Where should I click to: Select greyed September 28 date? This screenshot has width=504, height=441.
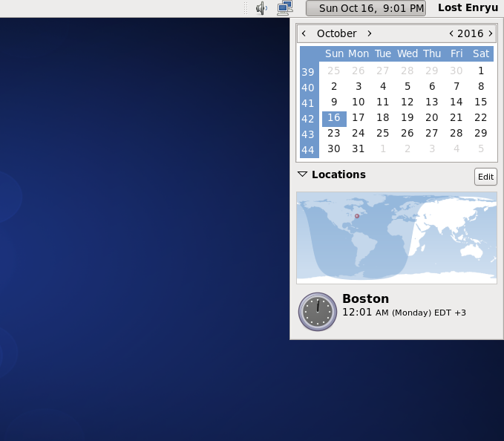408,71
